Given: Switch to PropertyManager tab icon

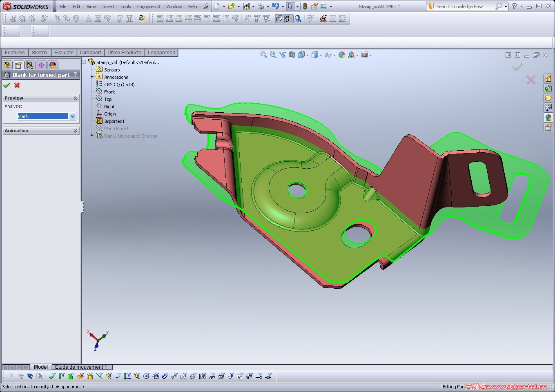Looking at the screenshot, I should tap(18, 65).
